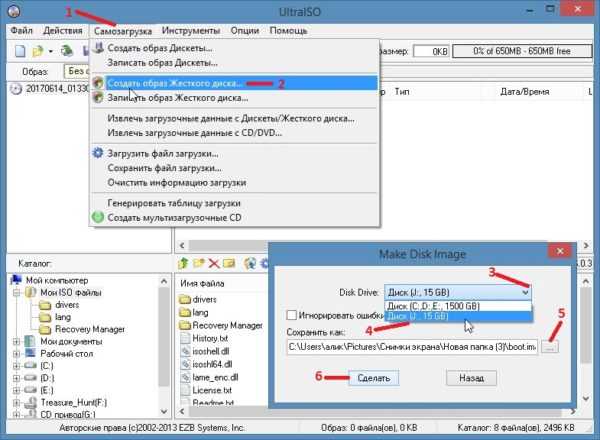Open the Инструменты menu
The width and height of the screenshot is (600, 440).
(191, 31)
